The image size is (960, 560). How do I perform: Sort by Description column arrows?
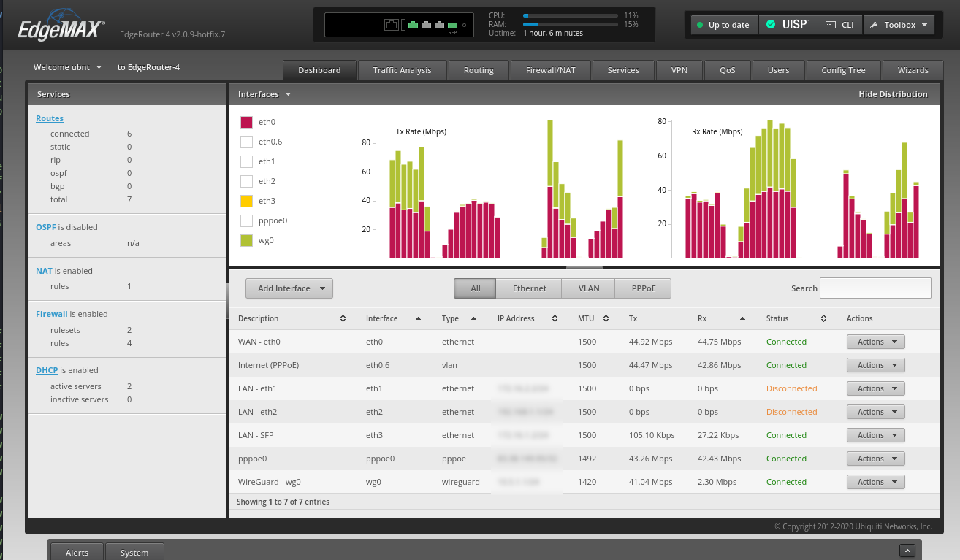[343, 318]
